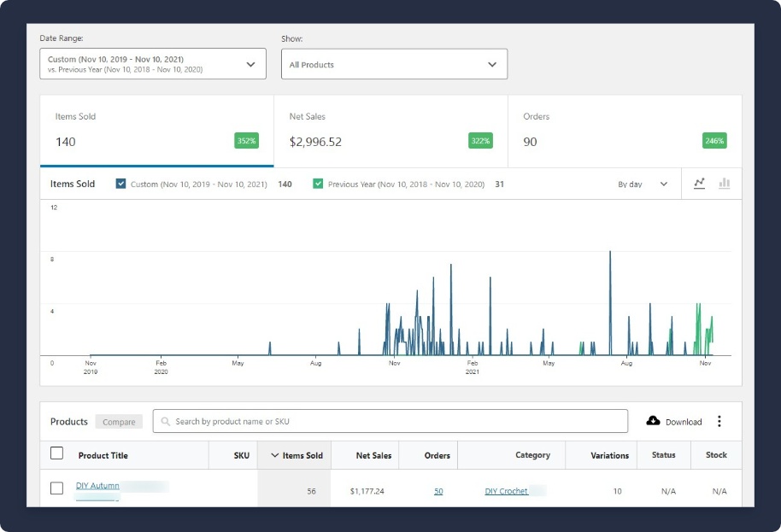Expand the Show All Products dropdown

[394, 64]
